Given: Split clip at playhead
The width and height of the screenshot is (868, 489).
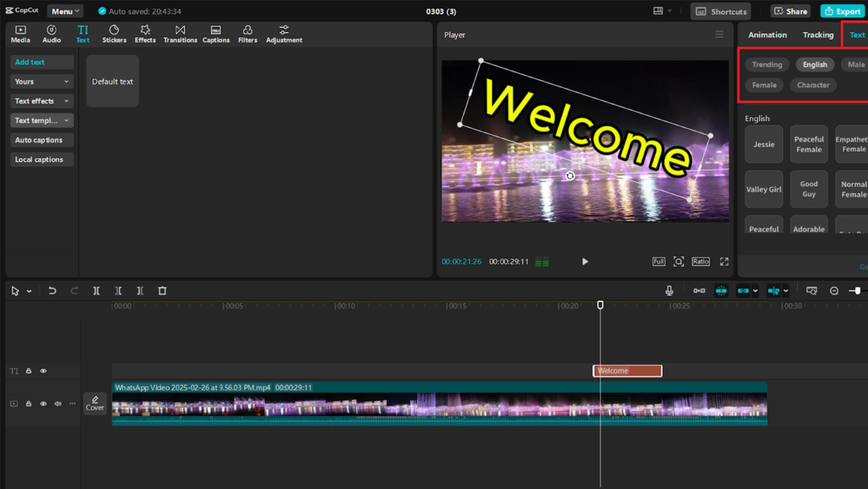Looking at the screenshot, I should (x=96, y=291).
